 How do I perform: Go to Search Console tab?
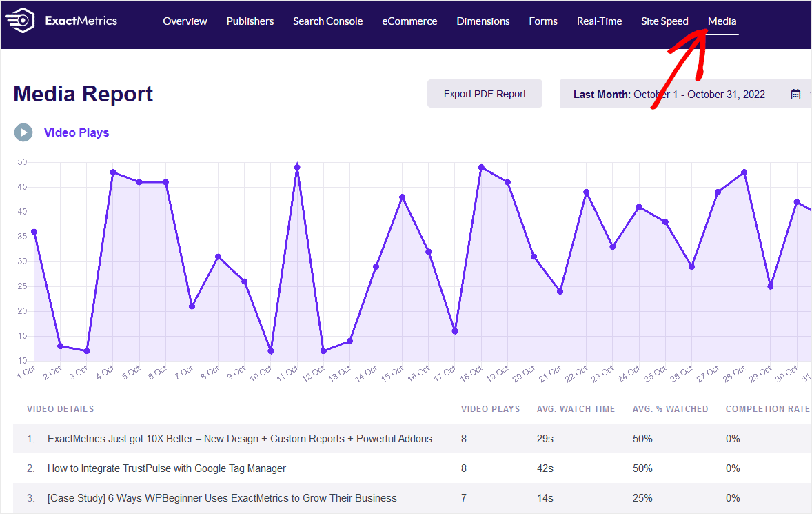[x=328, y=21]
